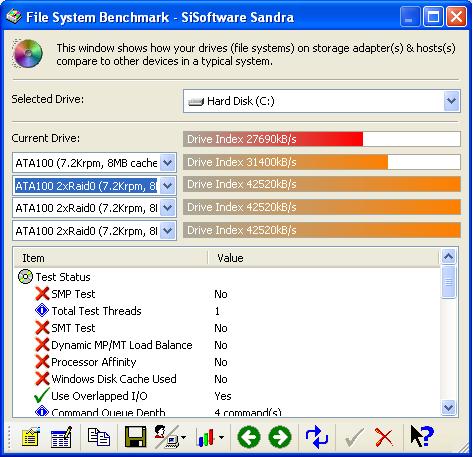Image resolution: width=473 pixels, height=457 pixels.
Task: Click the grey checkmark OK icon
Action: pos(354,437)
